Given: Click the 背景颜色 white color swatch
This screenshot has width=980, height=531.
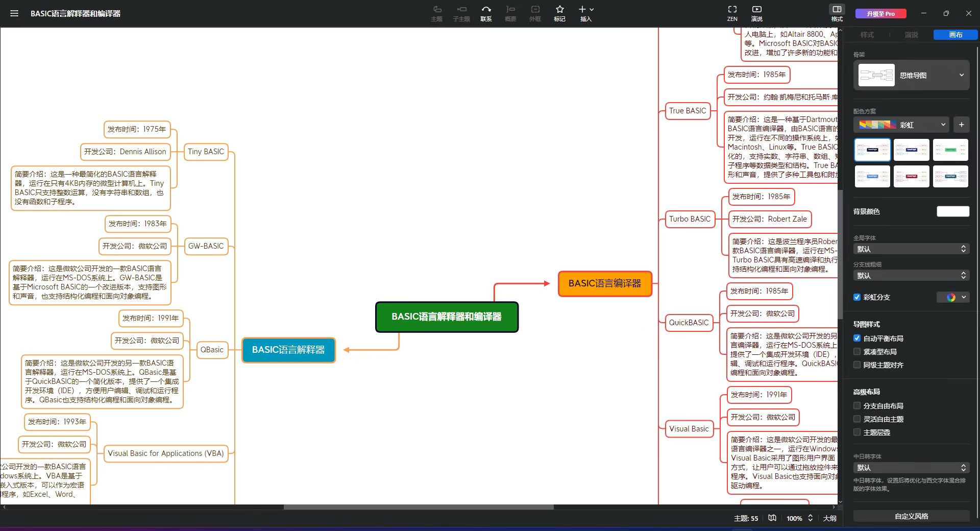Looking at the screenshot, I should pos(952,211).
